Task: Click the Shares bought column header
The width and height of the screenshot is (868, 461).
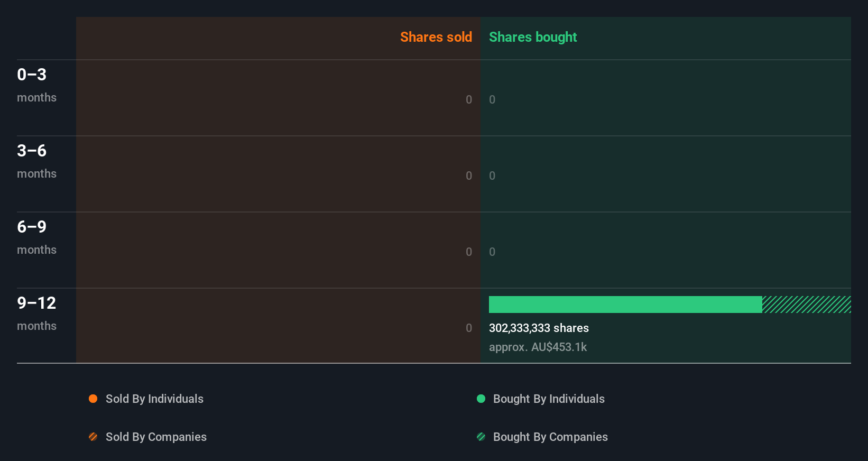Action: click(533, 37)
